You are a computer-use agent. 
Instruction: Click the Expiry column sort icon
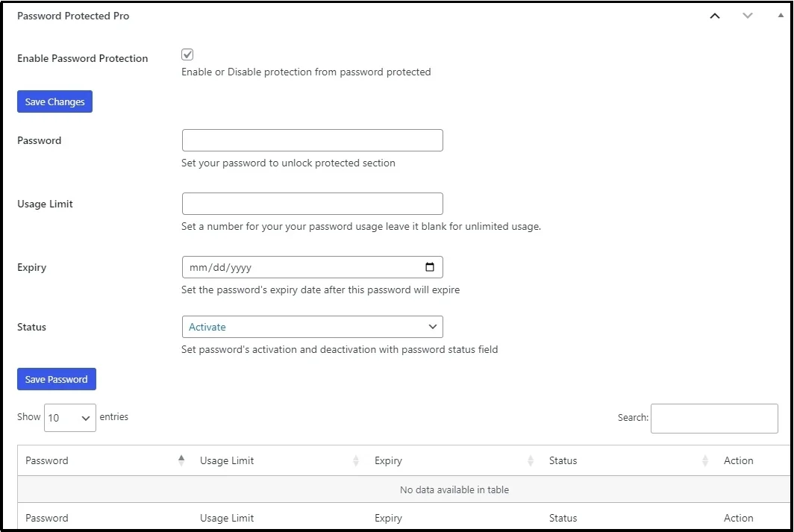531,460
